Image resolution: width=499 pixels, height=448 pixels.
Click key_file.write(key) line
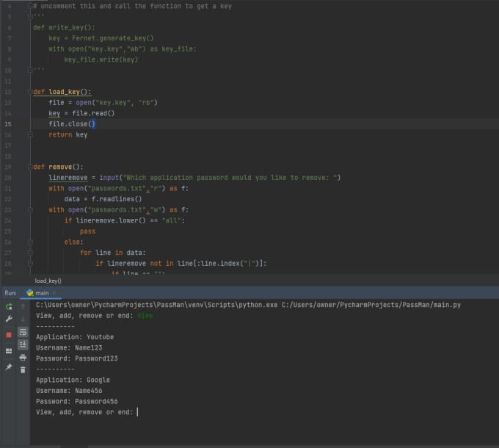coord(101,59)
